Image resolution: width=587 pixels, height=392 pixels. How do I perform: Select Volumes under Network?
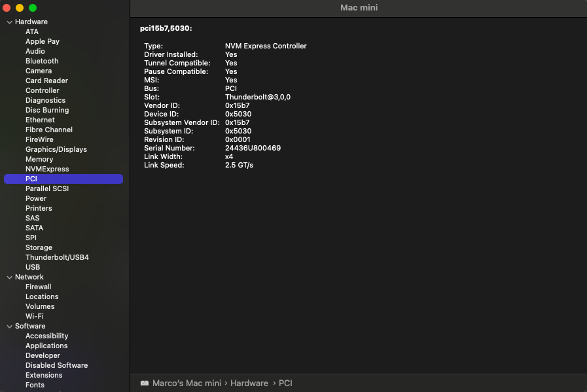pyautogui.click(x=40, y=306)
